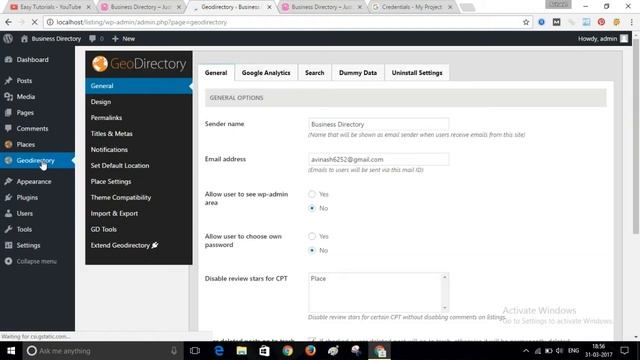Switch to the Dummy Data tab
The image size is (640, 360).
pos(358,73)
